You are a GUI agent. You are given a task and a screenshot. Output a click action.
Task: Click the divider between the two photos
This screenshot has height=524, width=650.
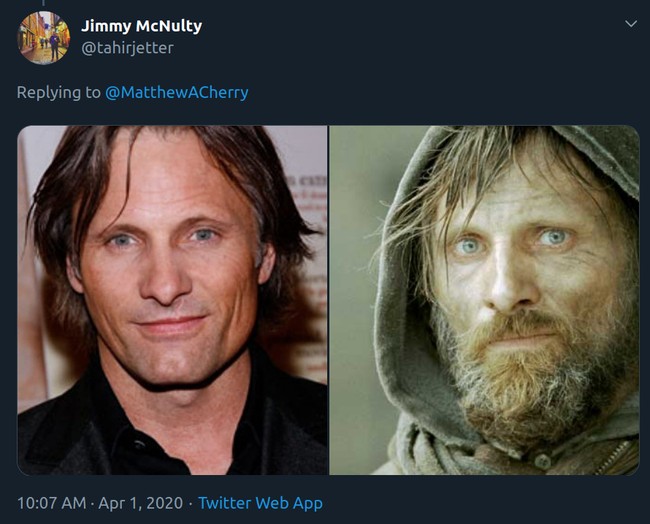(x=329, y=300)
